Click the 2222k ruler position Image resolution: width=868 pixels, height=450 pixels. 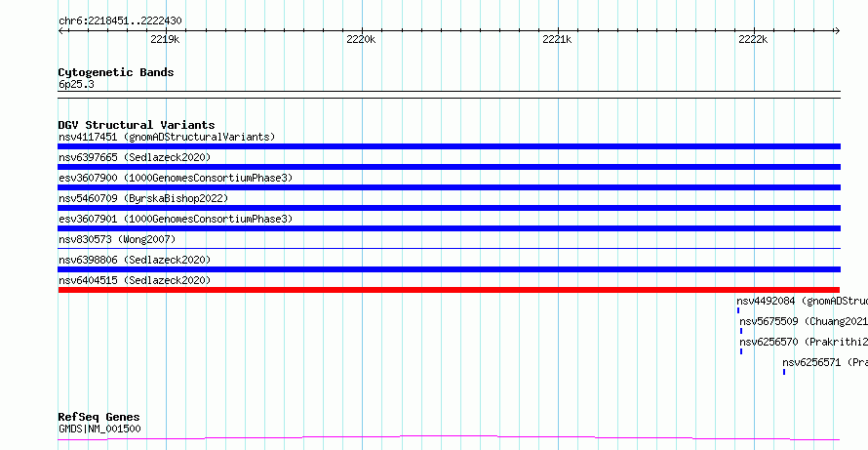coord(753,39)
